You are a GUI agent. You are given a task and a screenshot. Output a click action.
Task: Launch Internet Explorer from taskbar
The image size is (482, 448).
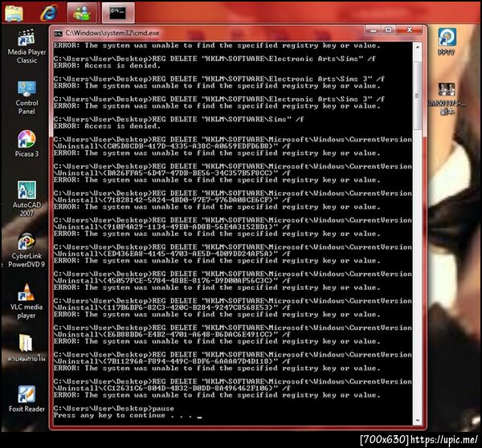tap(48, 13)
